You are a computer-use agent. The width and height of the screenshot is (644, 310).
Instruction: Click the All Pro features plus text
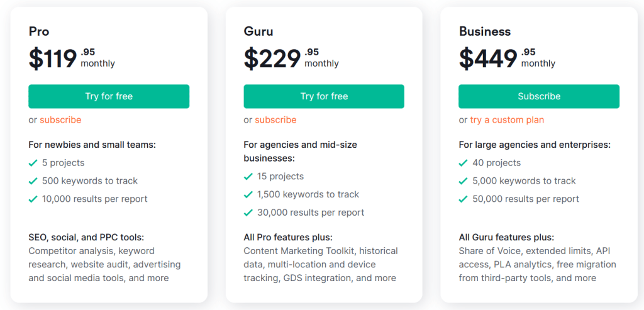click(288, 237)
